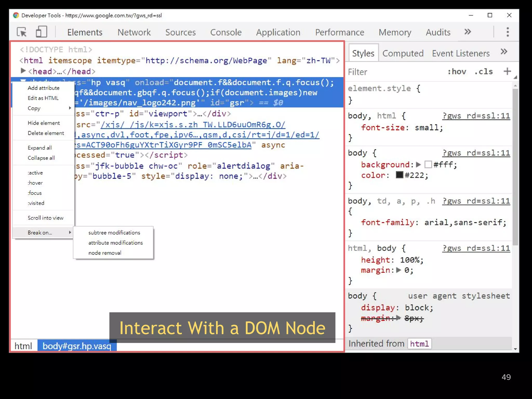Open the Break on... submenu
532x399 pixels.
click(x=43, y=232)
